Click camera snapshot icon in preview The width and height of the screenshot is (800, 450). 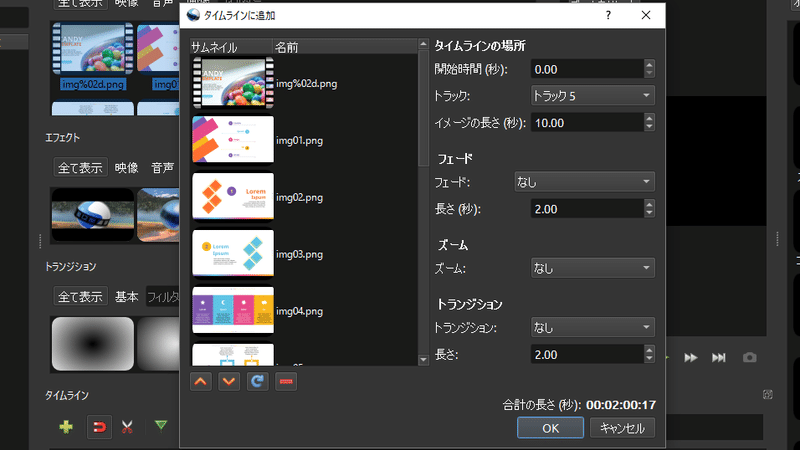click(x=749, y=358)
